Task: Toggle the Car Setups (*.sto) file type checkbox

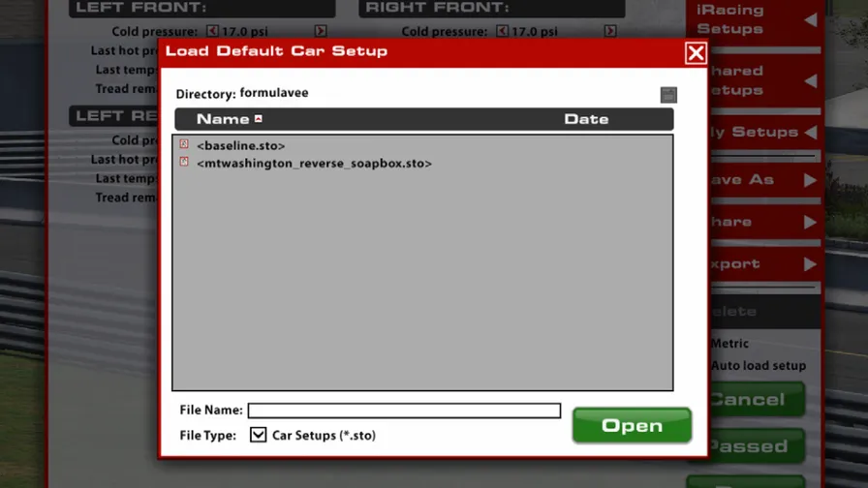Action: (258, 435)
